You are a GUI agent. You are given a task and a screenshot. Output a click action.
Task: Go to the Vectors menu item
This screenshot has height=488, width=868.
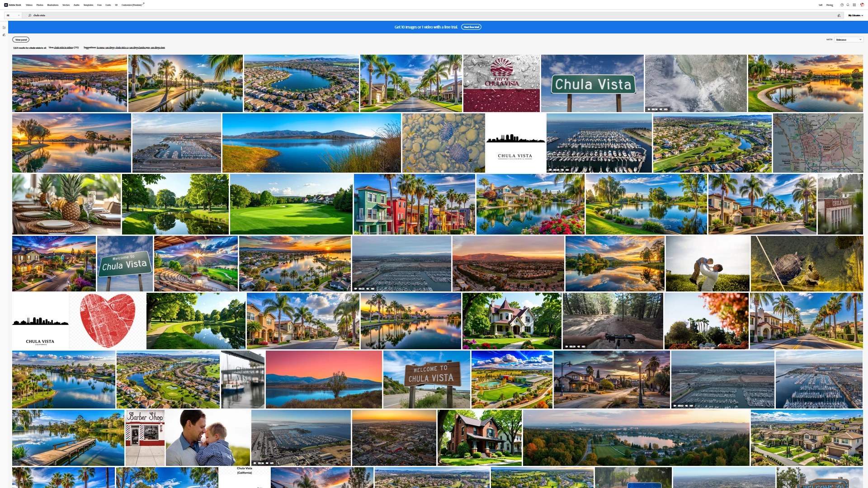click(x=66, y=5)
